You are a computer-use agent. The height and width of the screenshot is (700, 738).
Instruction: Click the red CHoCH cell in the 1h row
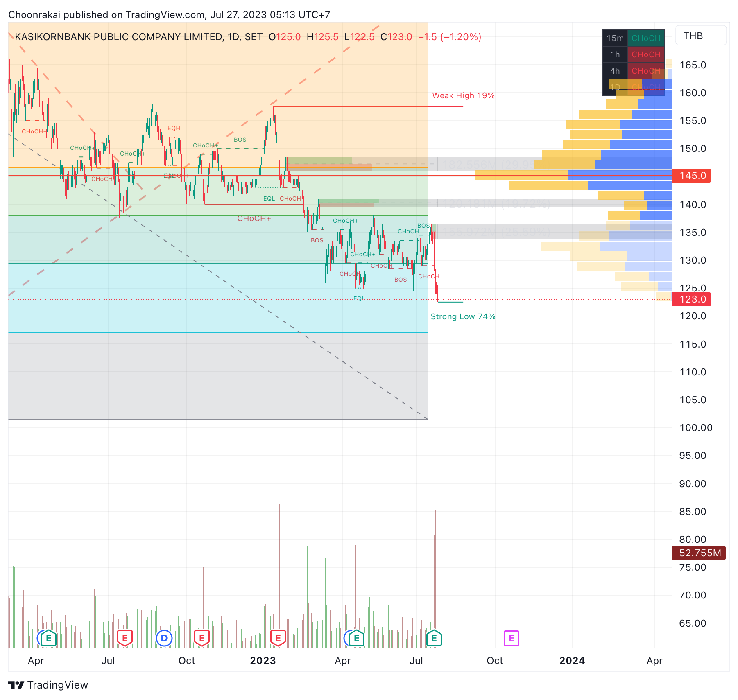(x=646, y=54)
